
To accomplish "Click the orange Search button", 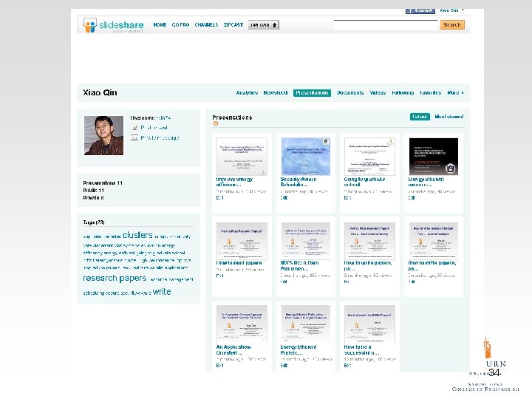I will (x=452, y=25).
